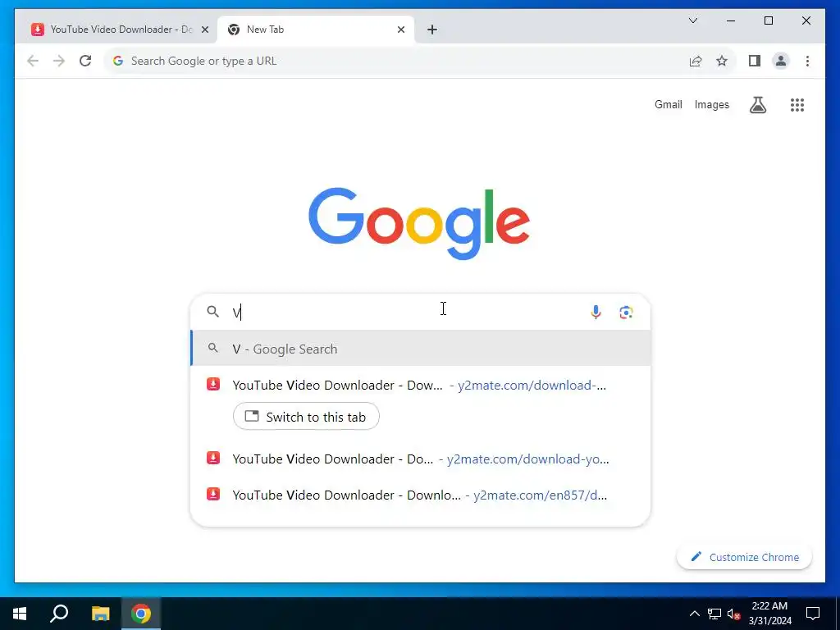The width and height of the screenshot is (840, 630).
Task: Open the Chrome profile avatar
Action: [x=781, y=61]
